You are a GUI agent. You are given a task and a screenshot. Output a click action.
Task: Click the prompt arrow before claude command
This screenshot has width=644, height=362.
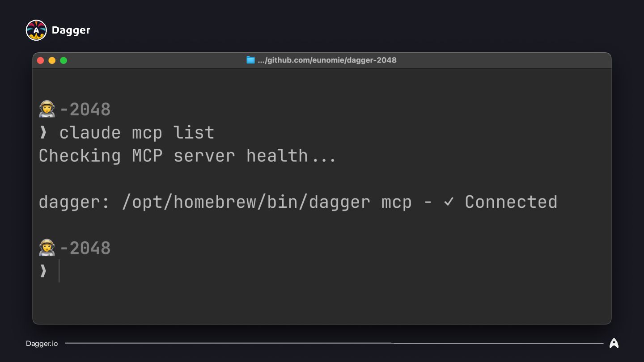point(43,133)
